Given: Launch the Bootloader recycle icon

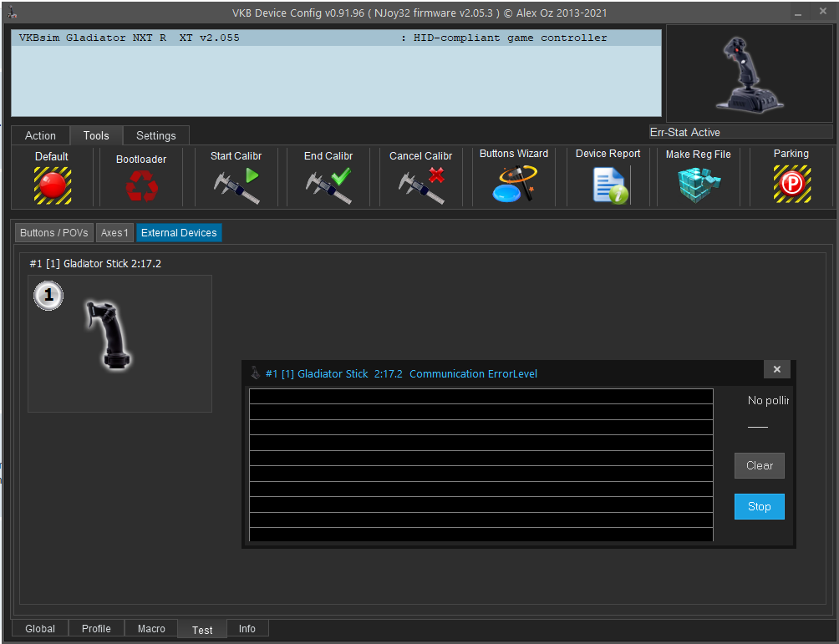Looking at the screenshot, I should [142, 185].
